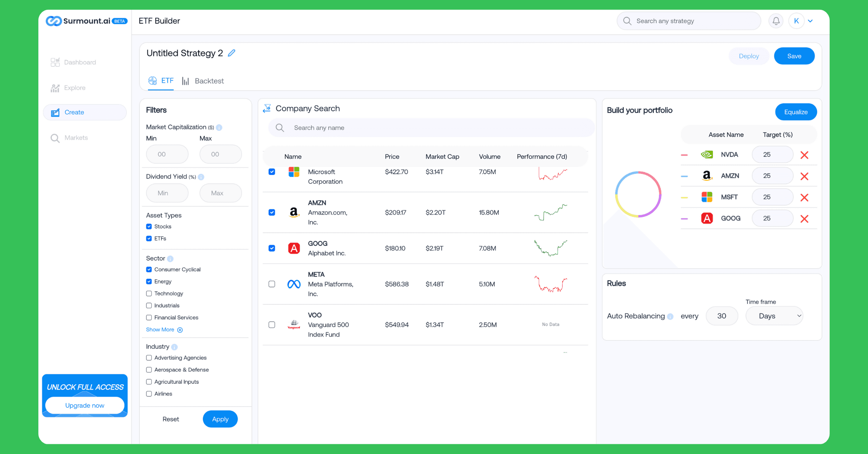Click the Backtest bar chart icon
This screenshot has width=868, height=454.
tap(186, 81)
